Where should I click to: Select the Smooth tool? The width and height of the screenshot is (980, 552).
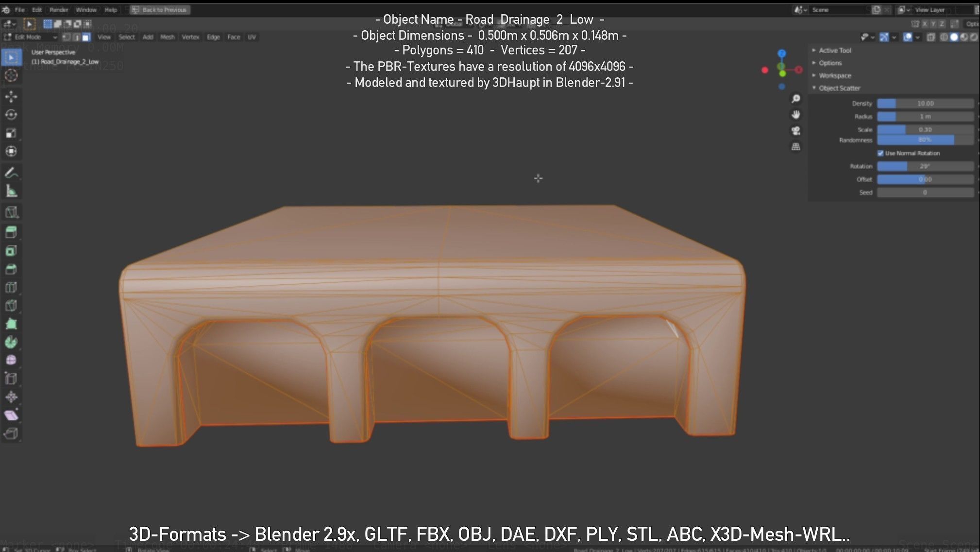point(11,360)
